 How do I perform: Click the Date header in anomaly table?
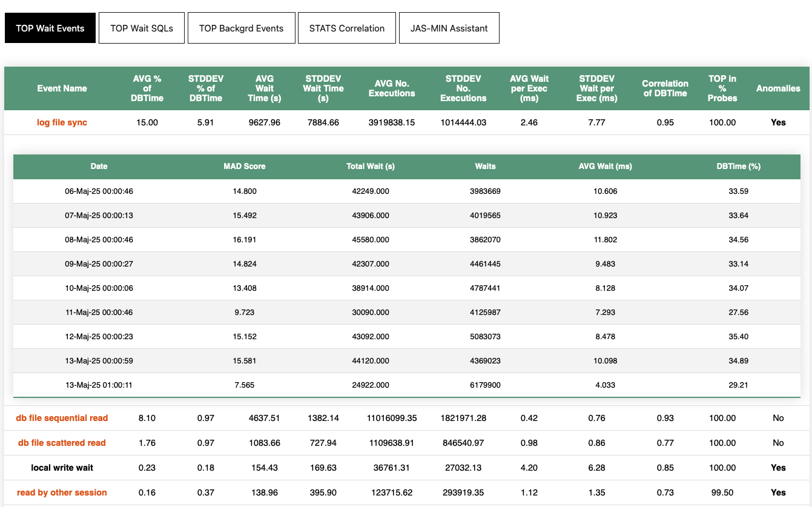pyautogui.click(x=99, y=166)
